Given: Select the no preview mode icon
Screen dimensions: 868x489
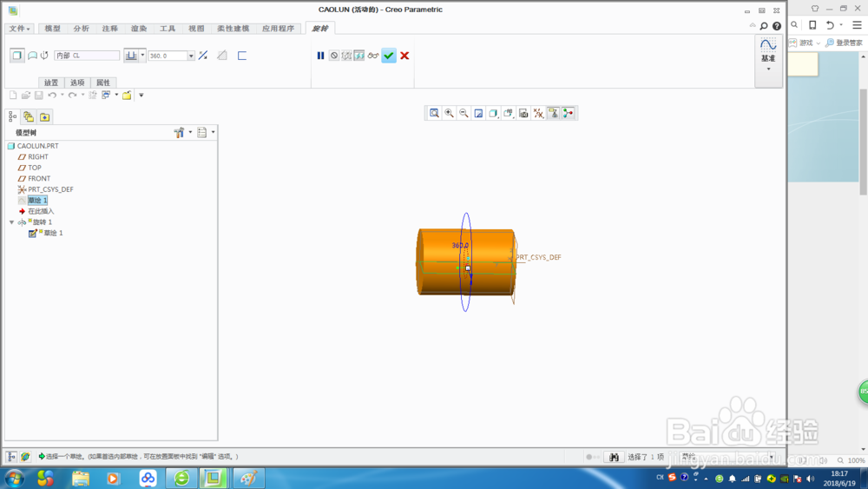Looking at the screenshot, I should pos(334,56).
